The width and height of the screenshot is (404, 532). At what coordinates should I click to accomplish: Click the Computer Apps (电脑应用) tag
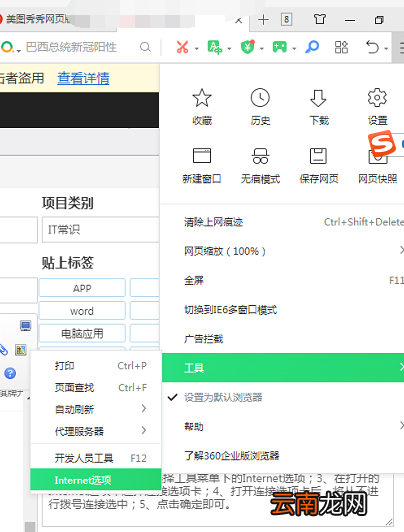tap(82, 334)
